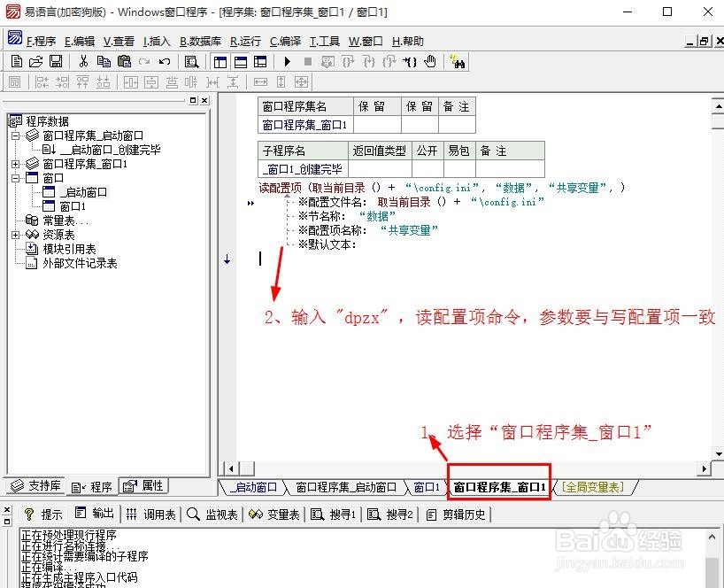
Task: Open the C.编译 menu
Action: coord(285,42)
